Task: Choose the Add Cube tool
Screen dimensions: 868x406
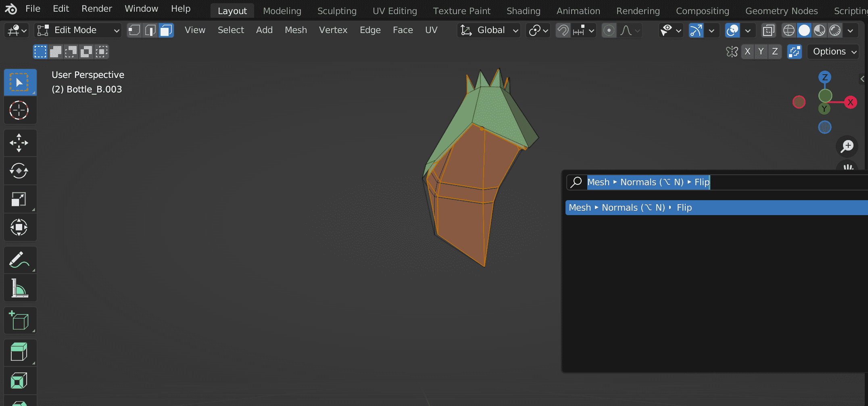Action: click(20, 320)
